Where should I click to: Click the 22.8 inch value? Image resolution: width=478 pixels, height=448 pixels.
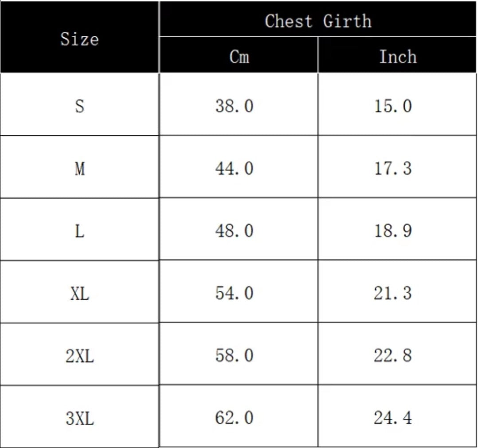point(393,356)
